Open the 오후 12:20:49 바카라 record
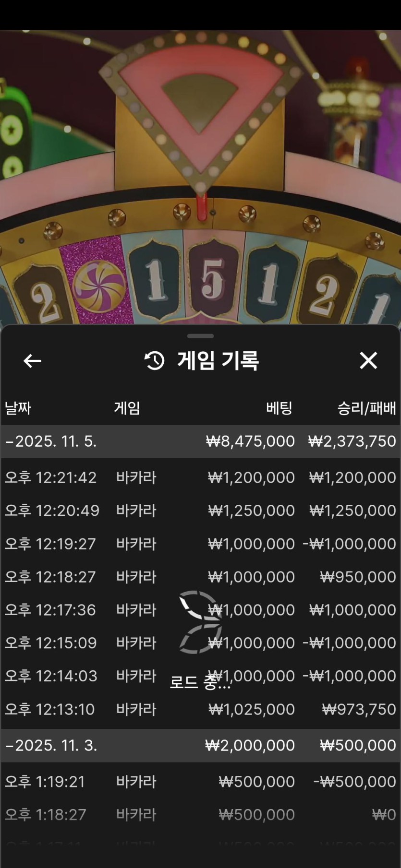401x868 pixels. tap(201, 511)
